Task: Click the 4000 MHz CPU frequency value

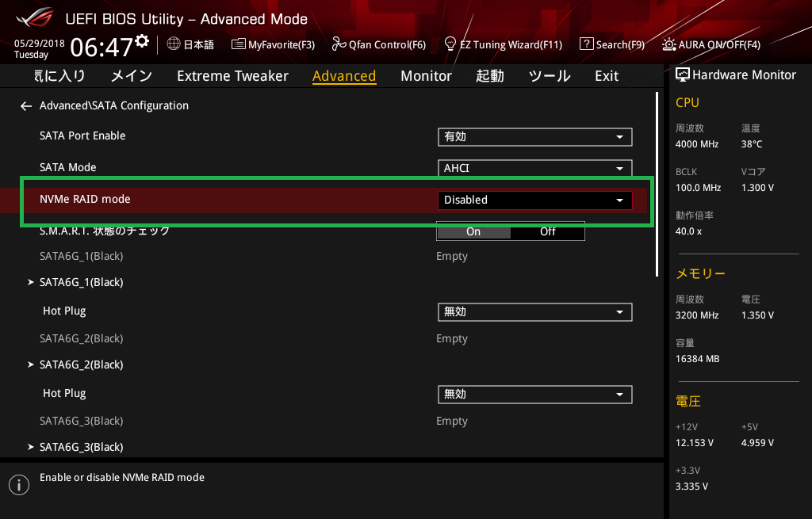Action: click(x=697, y=144)
